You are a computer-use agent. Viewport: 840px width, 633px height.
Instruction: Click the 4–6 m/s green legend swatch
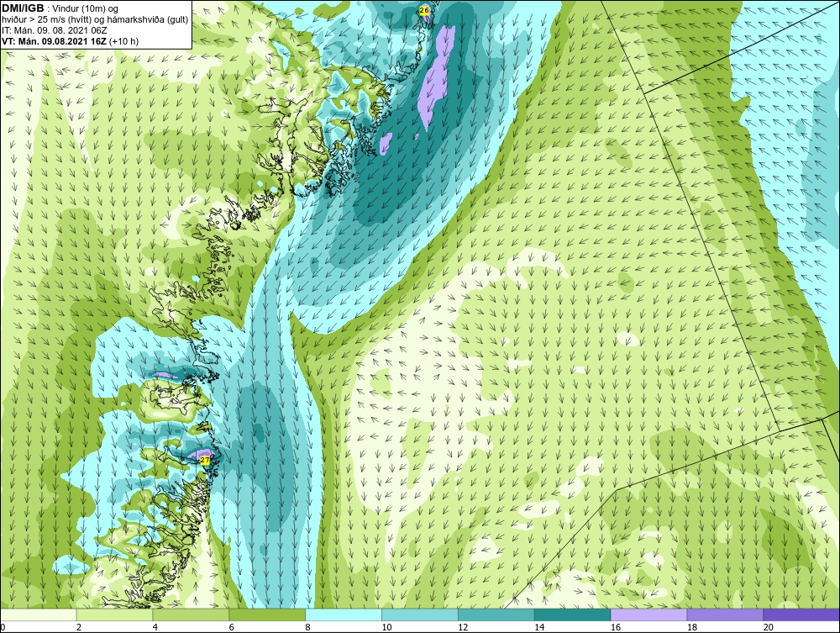pyautogui.click(x=192, y=615)
